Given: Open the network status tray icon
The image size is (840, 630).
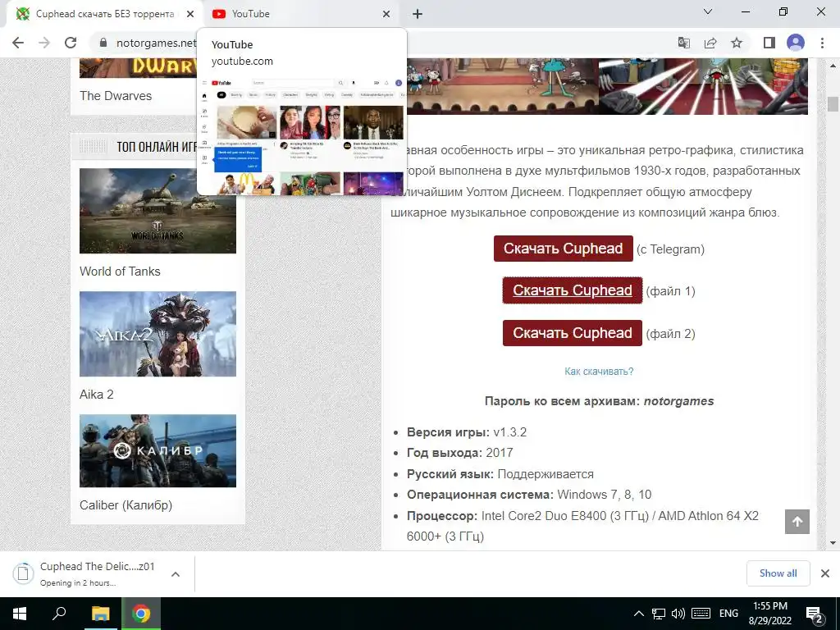Looking at the screenshot, I should pyautogui.click(x=659, y=614).
